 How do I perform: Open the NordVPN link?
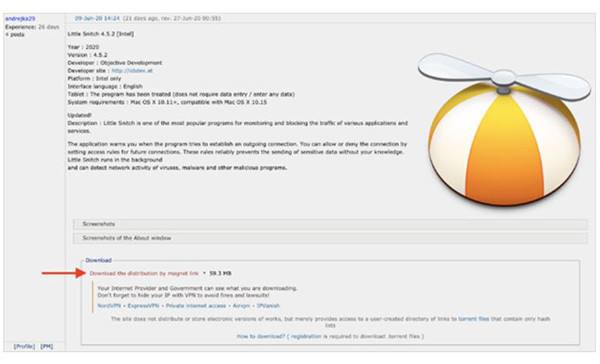point(109,306)
